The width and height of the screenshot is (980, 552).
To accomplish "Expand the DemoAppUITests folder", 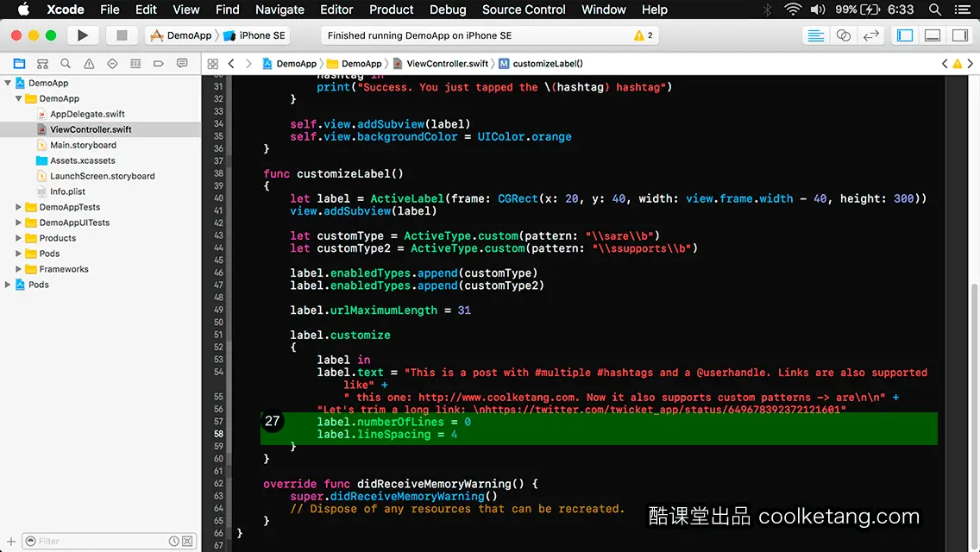I will pyautogui.click(x=19, y=223).
